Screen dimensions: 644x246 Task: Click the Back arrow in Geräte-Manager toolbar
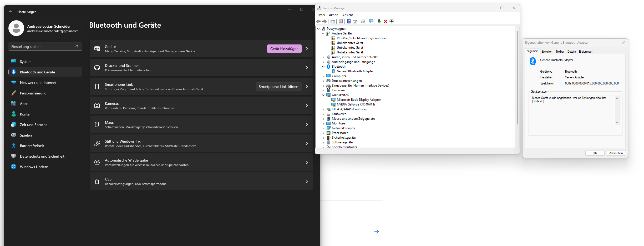click(318, 21)
